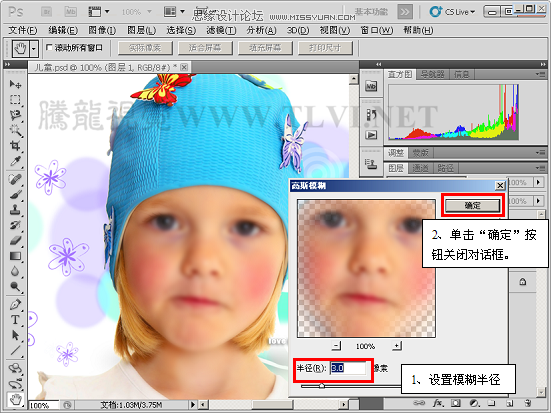Collapse the right panels to icons
Screen dimensions: 551x413
click(x=543, y=64)
